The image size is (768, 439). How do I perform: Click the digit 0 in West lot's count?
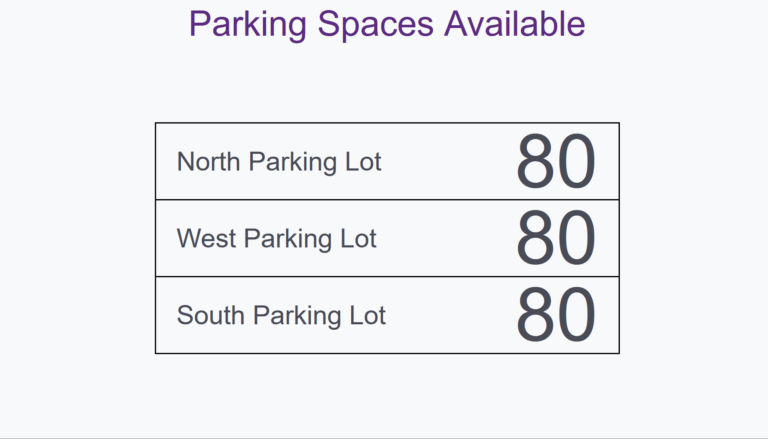pos(576,238)
